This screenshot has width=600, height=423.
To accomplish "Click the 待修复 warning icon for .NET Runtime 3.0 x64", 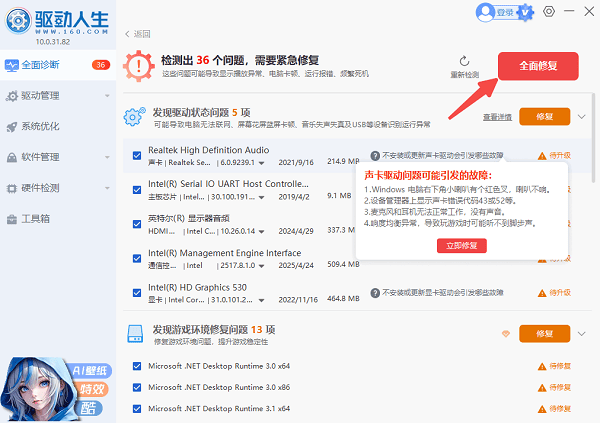I will (x=541, y=367).
